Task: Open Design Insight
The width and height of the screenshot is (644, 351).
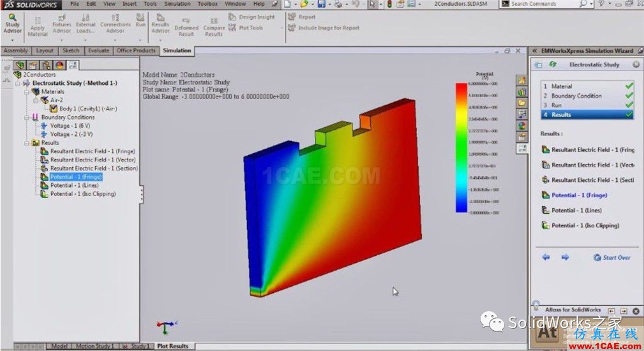Action: (x=252, y=17)
